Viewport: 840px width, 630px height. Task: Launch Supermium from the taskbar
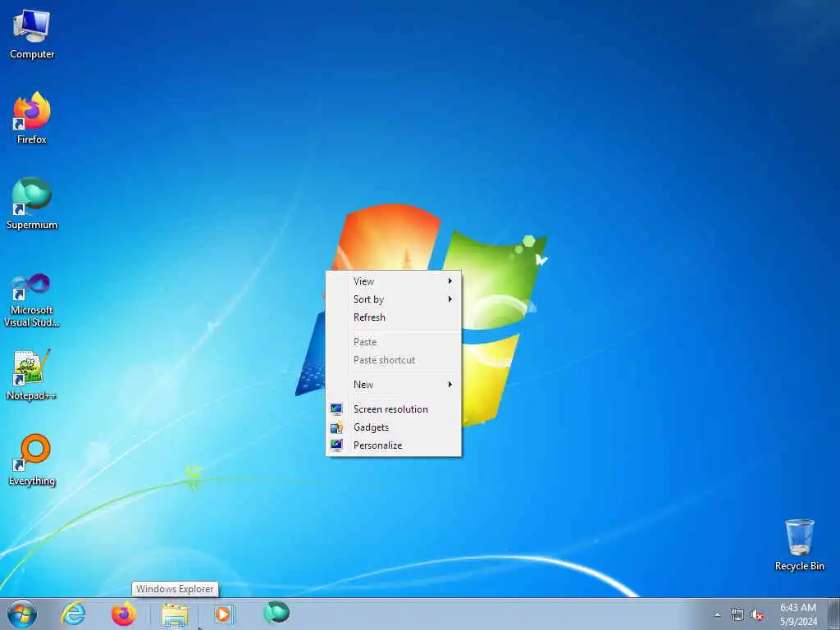pyautogui.click(x=276, y=613)
